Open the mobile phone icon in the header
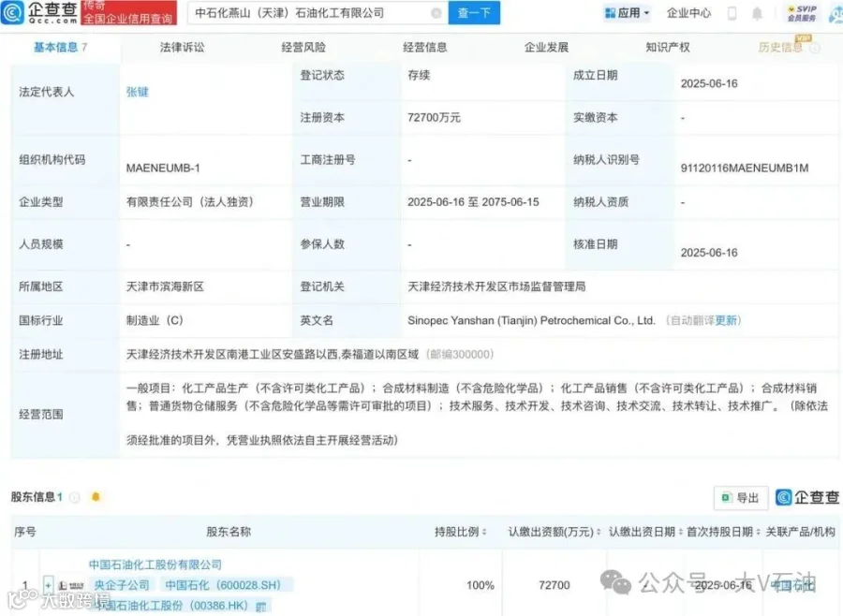The image size is (843, 616). click(x=732, y=13)
